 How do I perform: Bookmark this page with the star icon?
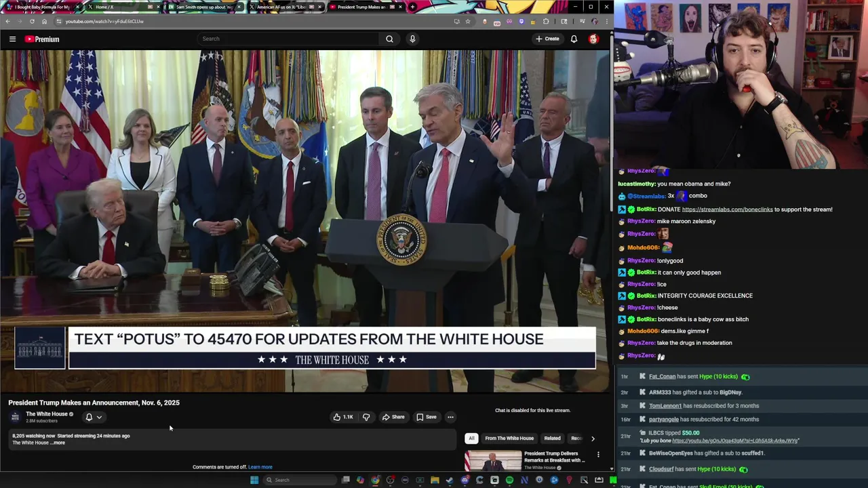[x=467, y=21]
